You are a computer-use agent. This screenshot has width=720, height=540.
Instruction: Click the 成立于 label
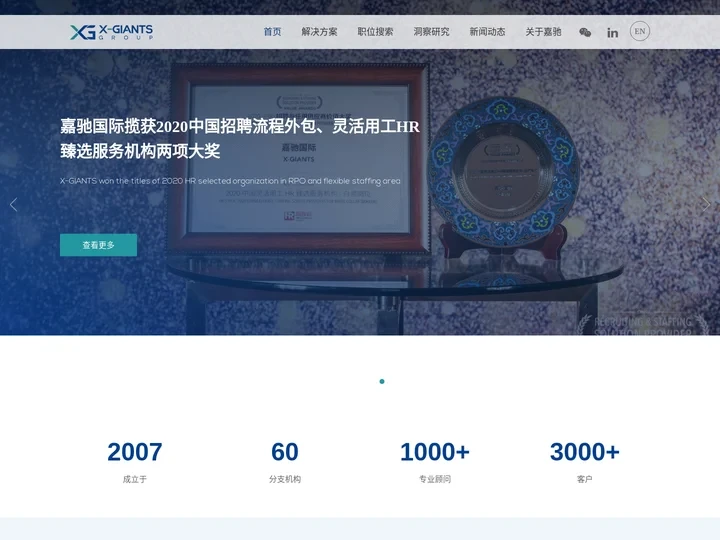(x=135, y=479)
